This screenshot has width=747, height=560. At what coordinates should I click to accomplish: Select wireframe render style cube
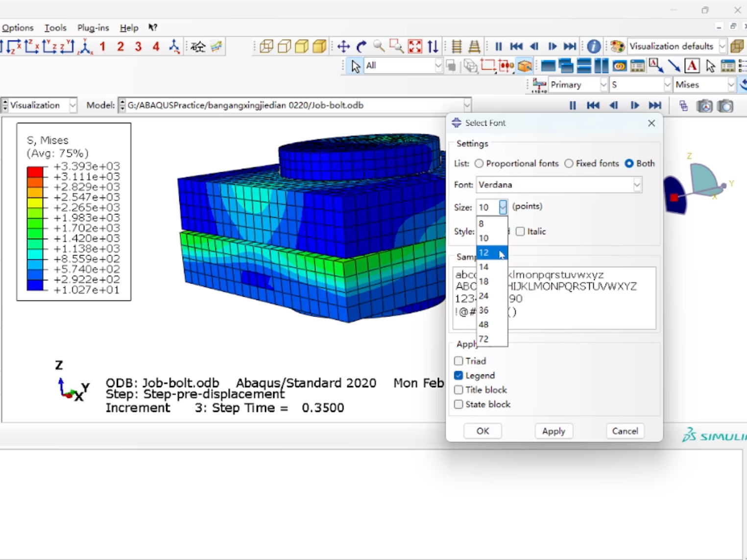pos(266,47)
